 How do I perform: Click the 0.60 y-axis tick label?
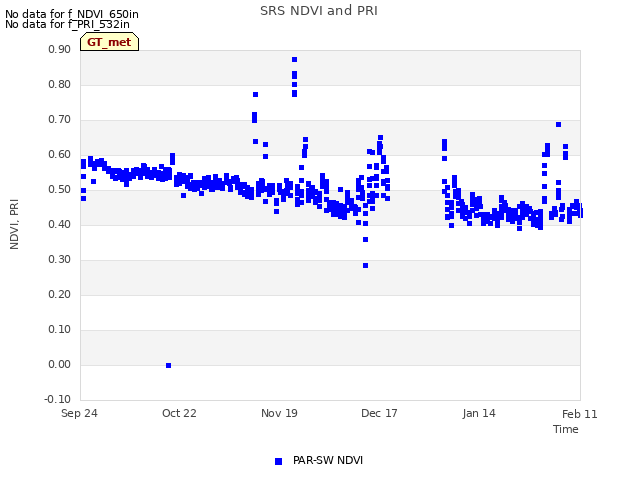pyautogui.click(x=60, y=155)
